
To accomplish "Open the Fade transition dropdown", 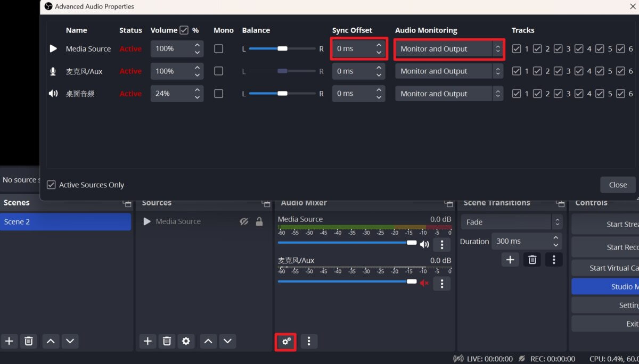I will click(x=511, y=221).
